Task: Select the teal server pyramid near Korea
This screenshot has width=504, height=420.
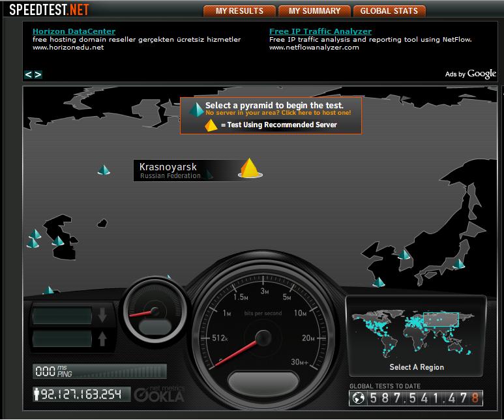Action: click(404, 254)
